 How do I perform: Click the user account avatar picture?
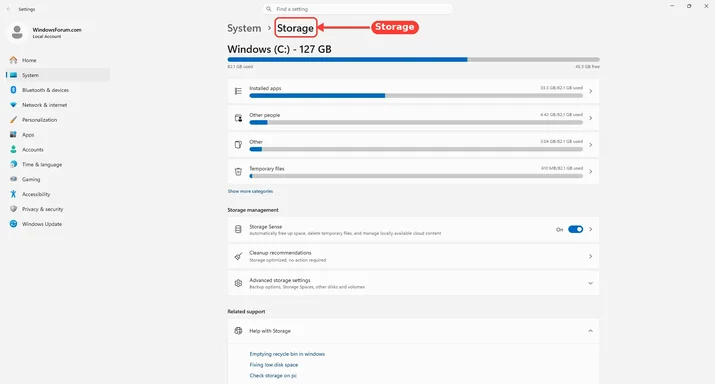pos(17,32)
